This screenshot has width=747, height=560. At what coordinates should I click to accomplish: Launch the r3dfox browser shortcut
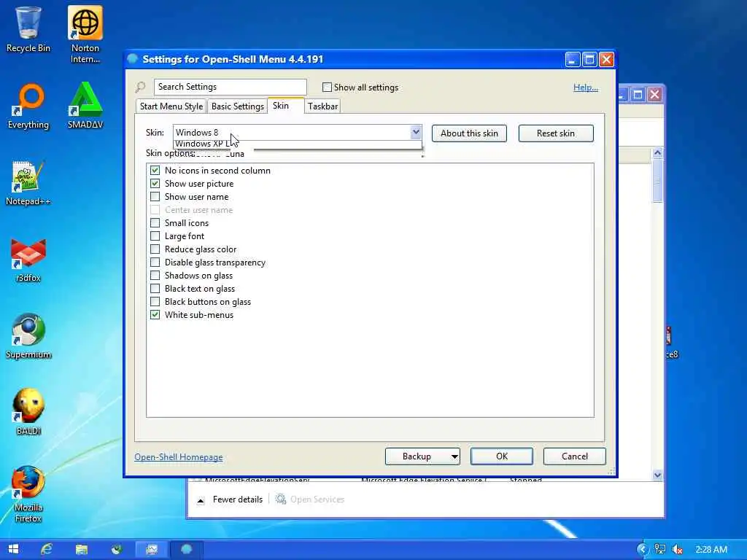[x=28, y=260]
